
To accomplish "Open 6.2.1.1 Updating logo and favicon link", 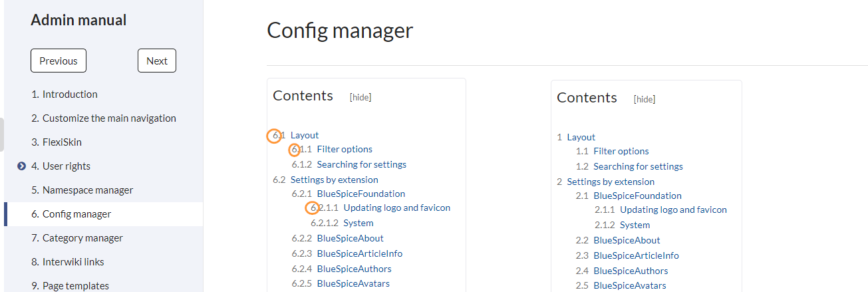I will coord(380,208).
